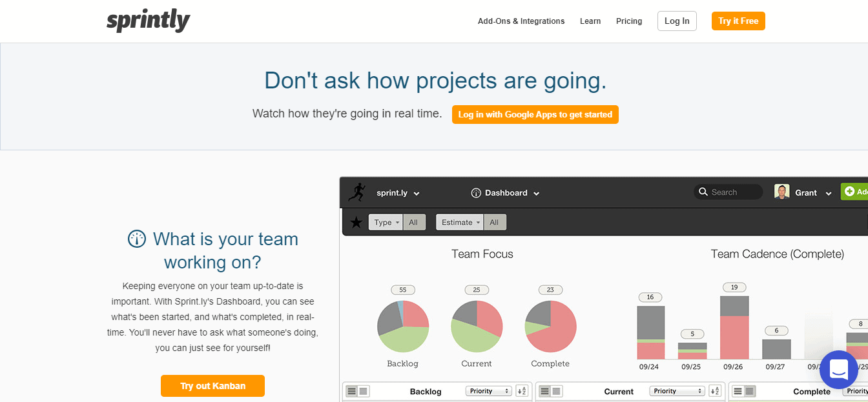Click the 5 count bubble in Team Cadence
The height and width of the screenshot is (402, 868).
point(692,334)
